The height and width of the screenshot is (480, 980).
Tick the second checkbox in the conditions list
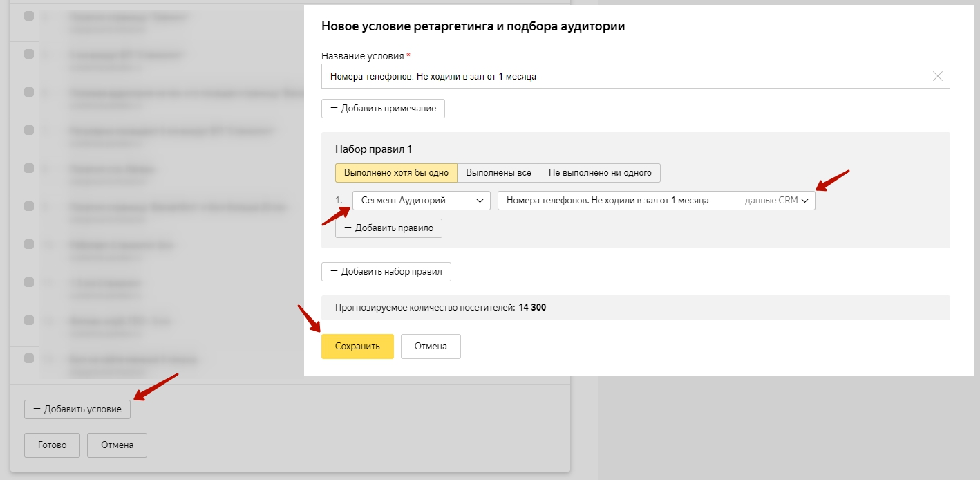point(29,54)
